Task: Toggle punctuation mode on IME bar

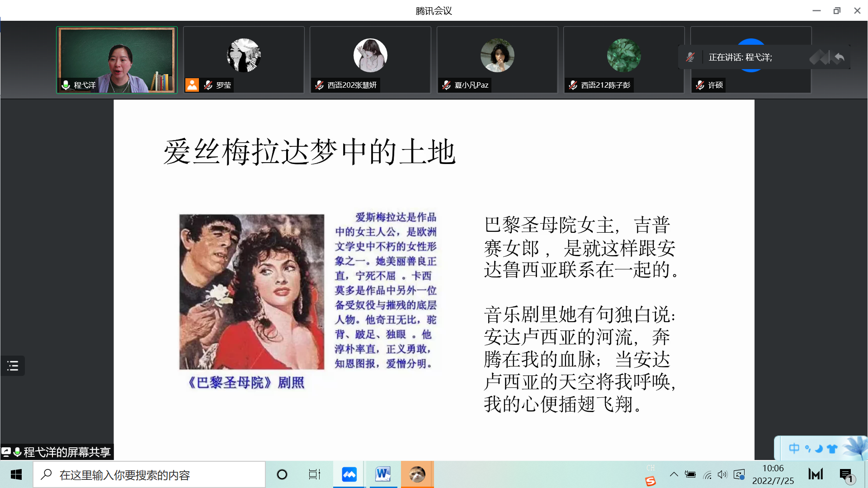Action: point(808,449)
